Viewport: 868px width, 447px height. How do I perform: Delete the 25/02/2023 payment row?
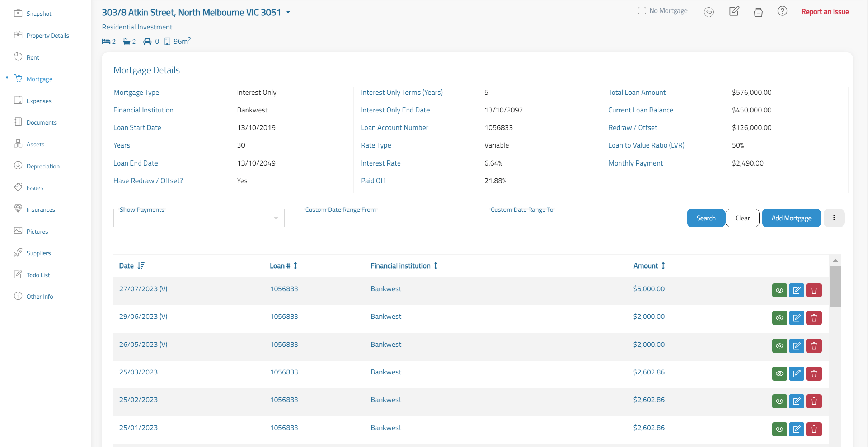[x=814, y=401]
